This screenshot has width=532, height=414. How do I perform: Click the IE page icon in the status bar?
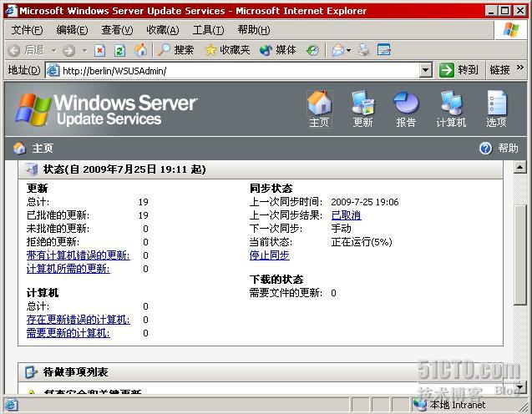pyautogui.click(x=11, y=405)
